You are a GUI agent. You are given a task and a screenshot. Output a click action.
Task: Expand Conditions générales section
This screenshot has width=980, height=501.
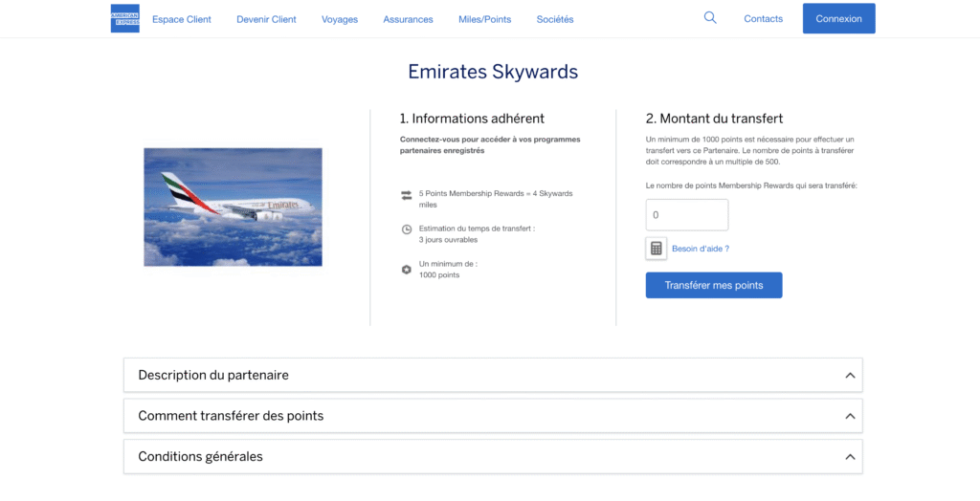point(493,457)
